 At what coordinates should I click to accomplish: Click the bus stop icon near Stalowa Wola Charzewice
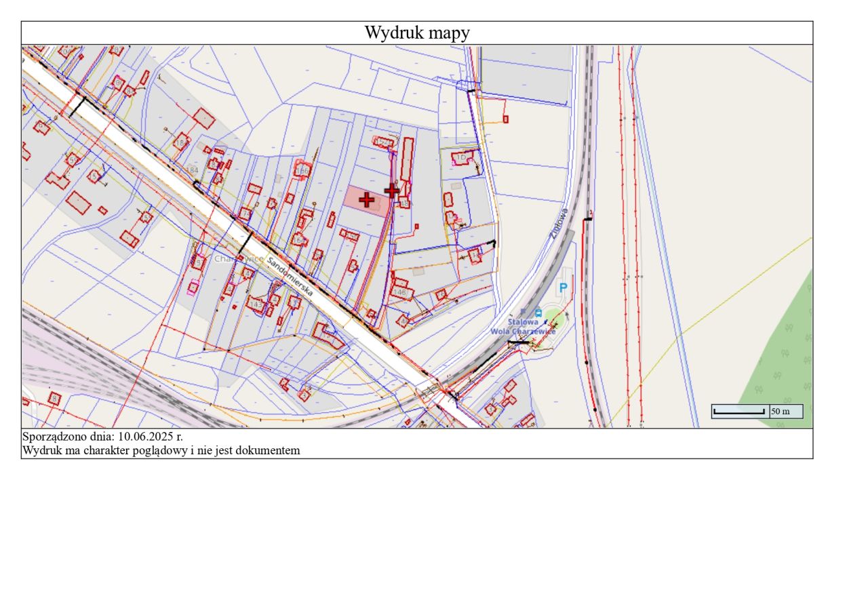(x=538, y=313)
